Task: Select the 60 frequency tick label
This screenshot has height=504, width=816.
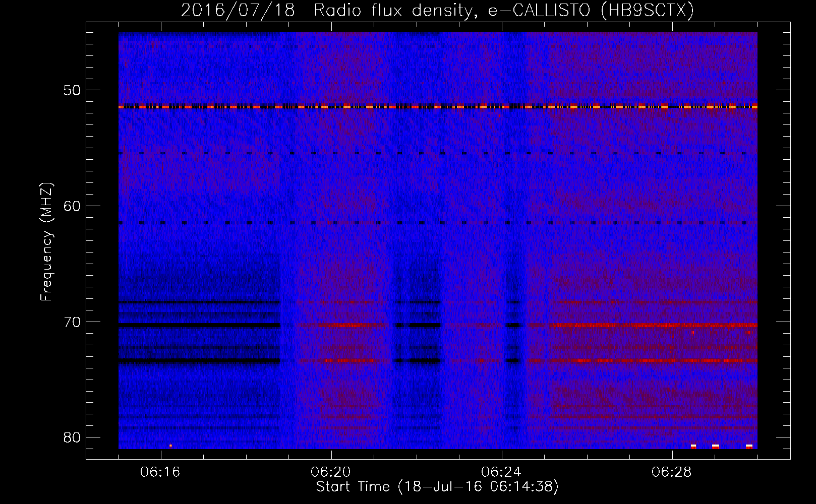Action: [72, 206]
